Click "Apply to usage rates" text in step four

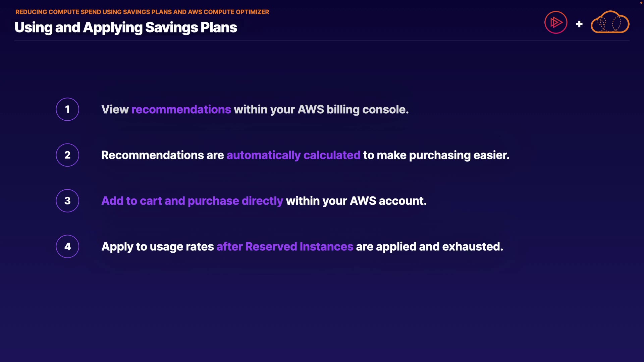[x=158, y=247]
